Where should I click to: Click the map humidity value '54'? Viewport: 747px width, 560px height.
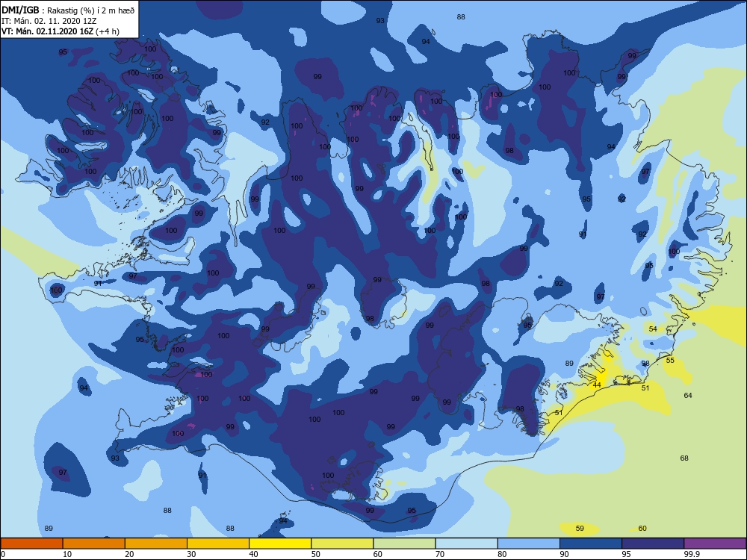(x=653, y=329)
